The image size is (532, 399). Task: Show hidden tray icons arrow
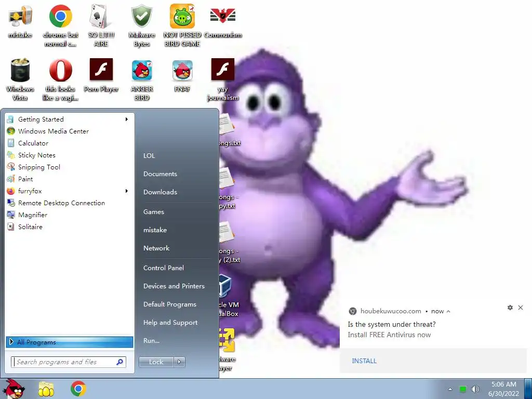pyautogui.click(x=450, y=389)
